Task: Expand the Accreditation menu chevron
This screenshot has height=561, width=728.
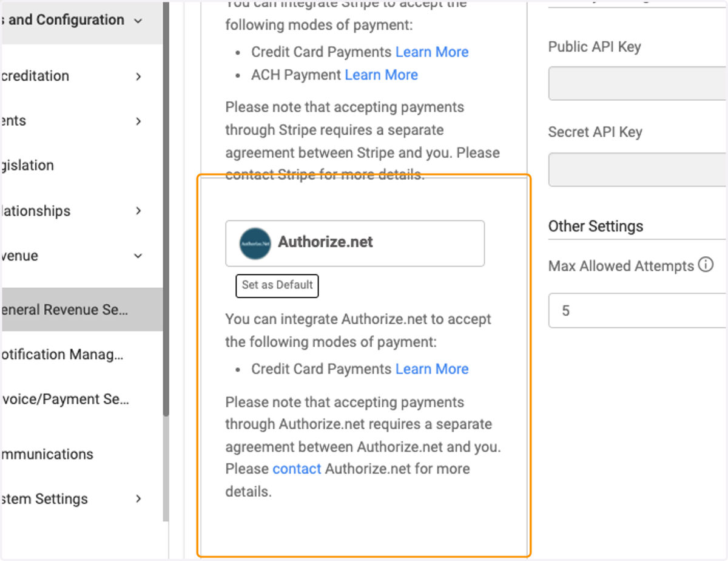Action: pos(138,76)
